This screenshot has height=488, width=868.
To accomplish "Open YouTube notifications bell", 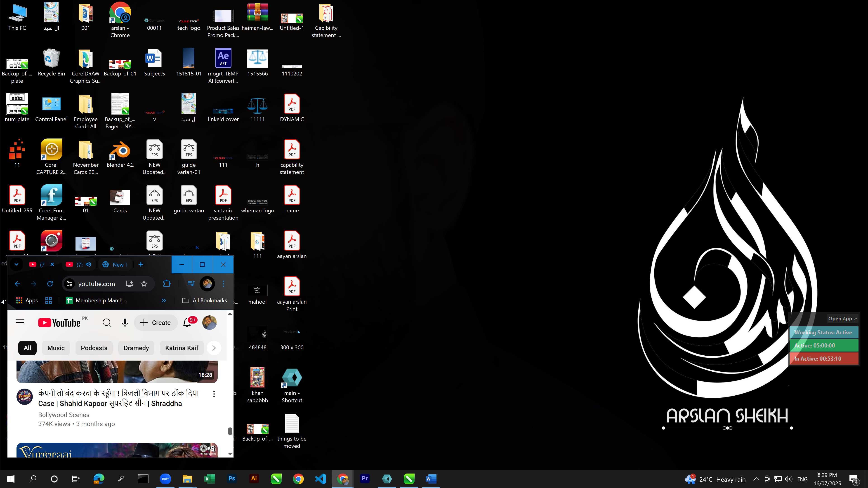I will pos(187,323).
